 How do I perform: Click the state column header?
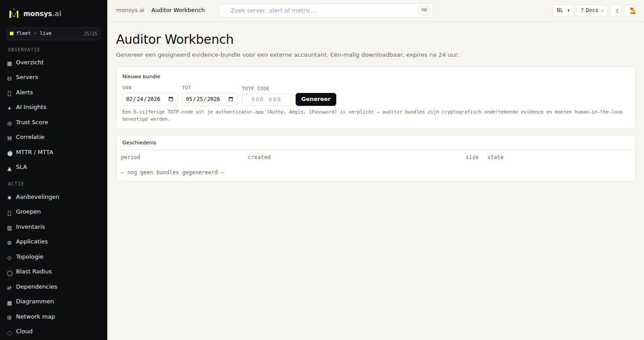(496, 157)
